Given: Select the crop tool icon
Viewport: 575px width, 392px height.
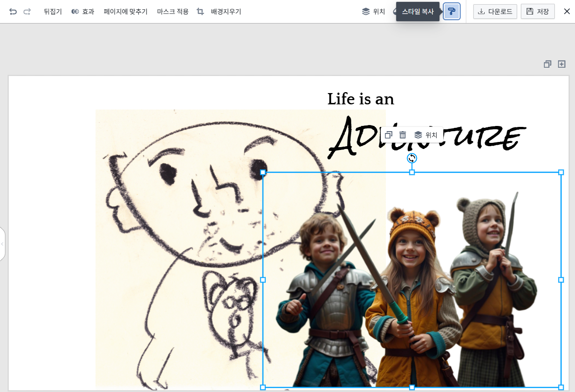Looking at the screenshot, I should (x=200, y=11).
